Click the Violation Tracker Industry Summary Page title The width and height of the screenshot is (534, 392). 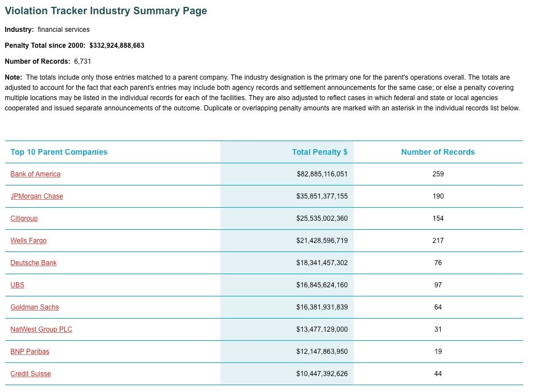tap(106, 11)
